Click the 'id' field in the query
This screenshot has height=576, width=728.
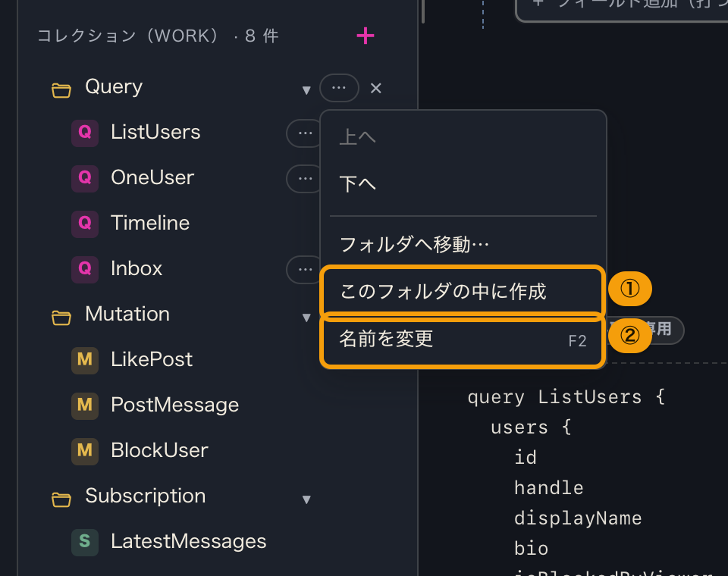point(526,458)
